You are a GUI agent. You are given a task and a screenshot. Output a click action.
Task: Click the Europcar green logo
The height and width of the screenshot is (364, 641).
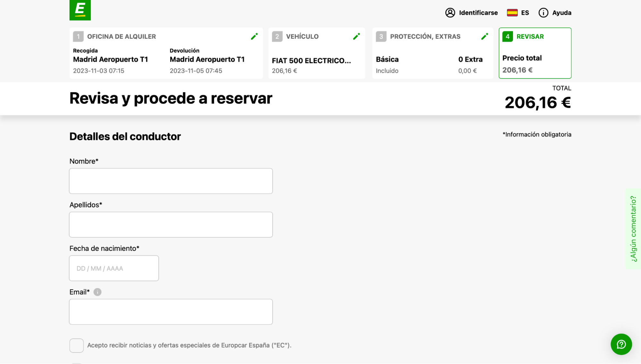pyautogui.click(x=80, y=10)
